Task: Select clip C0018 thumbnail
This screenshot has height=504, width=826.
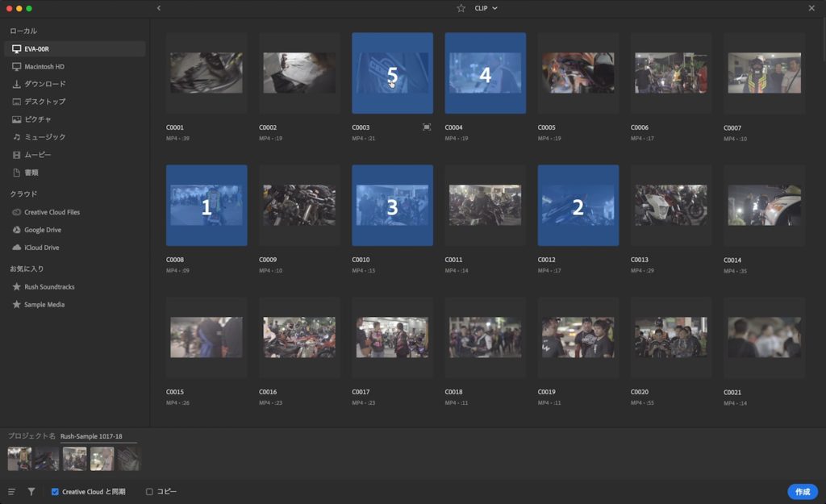Action: tap(485, 338)
